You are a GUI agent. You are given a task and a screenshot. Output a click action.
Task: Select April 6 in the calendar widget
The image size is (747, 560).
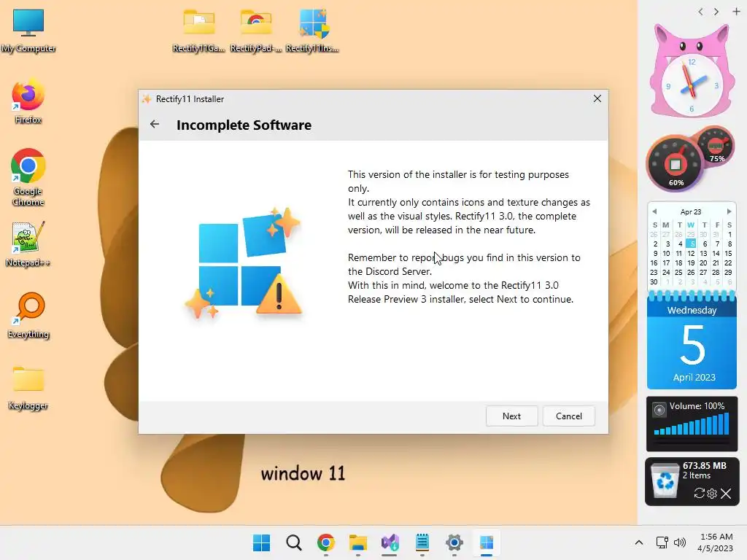tap(705, 244)
